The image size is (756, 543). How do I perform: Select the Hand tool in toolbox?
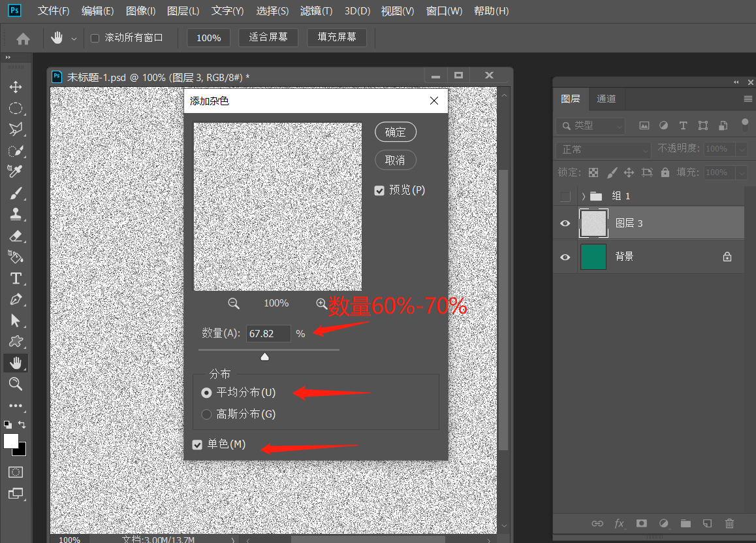[x=16, y=363]
